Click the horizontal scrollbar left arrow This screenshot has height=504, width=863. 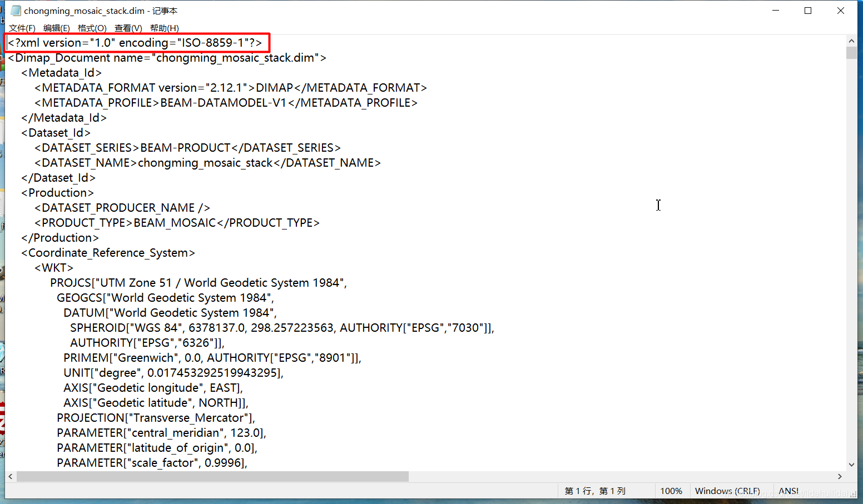click(x=11, y=476)
